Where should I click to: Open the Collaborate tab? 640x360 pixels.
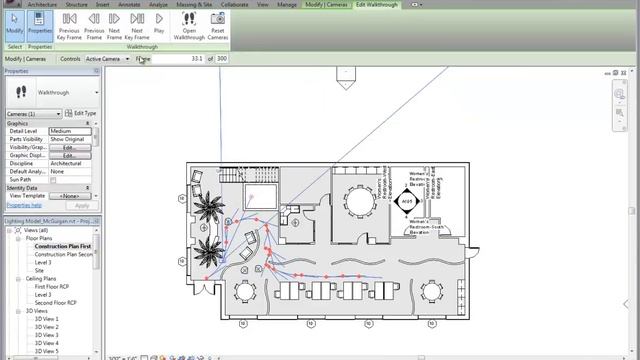(x=234, y=4)
